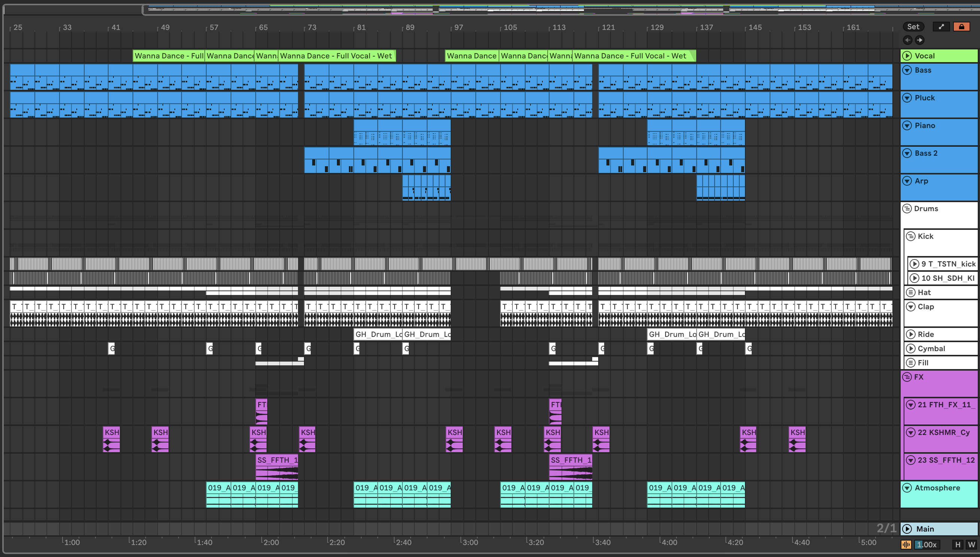
Task: Click 5:00 in the time ruler
Action: [x=868, y=542]
